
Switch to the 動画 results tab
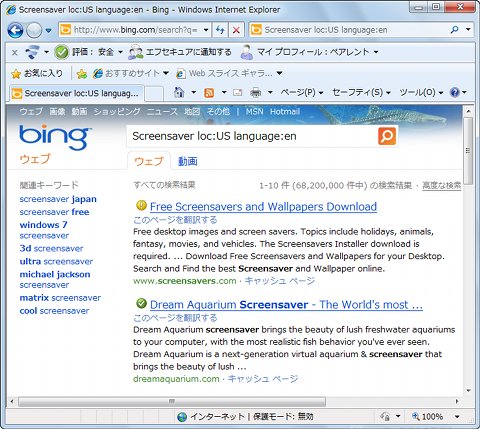click(187, 161)
